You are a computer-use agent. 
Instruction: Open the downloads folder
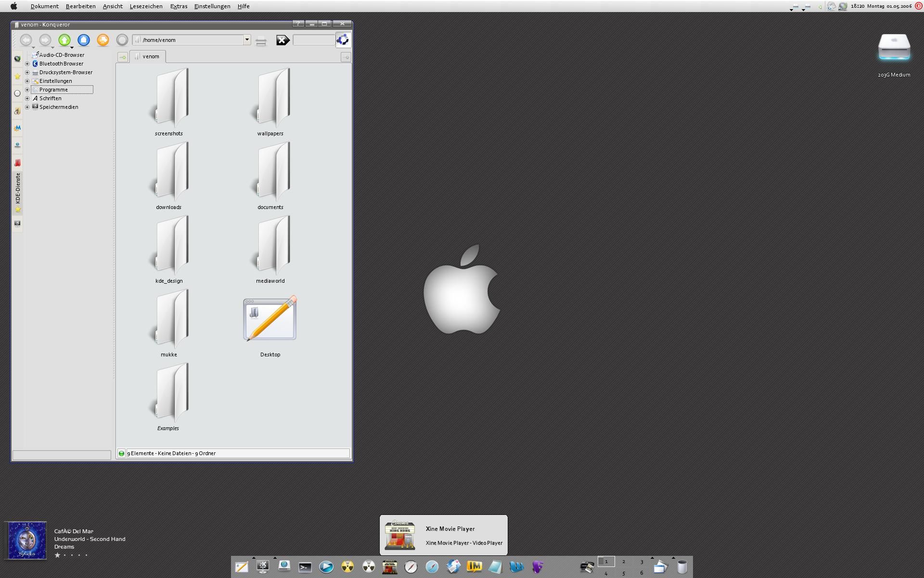tap(169, 176)
